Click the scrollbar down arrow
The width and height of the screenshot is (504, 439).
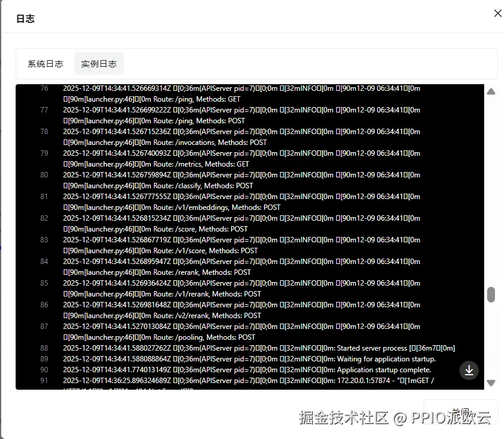[x=491, y=382]
